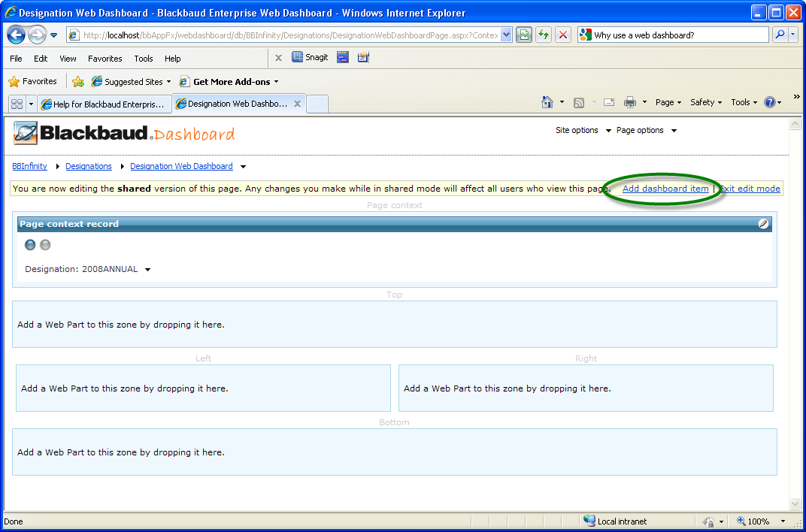Open a new blank tab

point(317,104)
